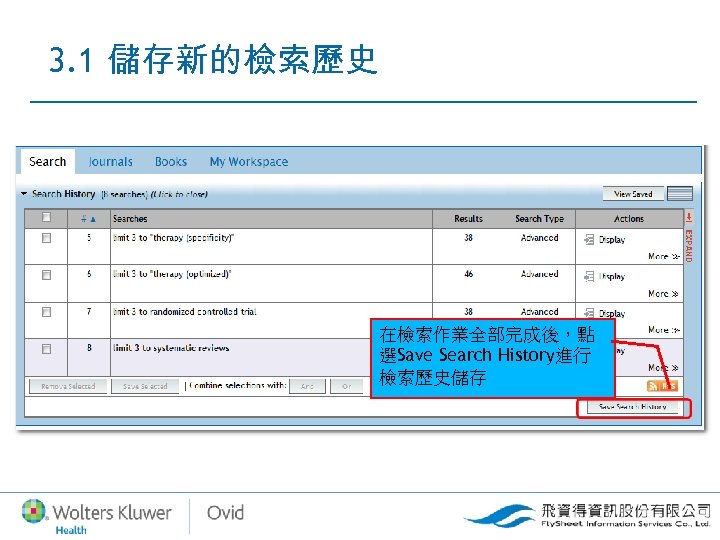Click the Display icon in row 6
The image size is (720, 540).
coord(589,276)
